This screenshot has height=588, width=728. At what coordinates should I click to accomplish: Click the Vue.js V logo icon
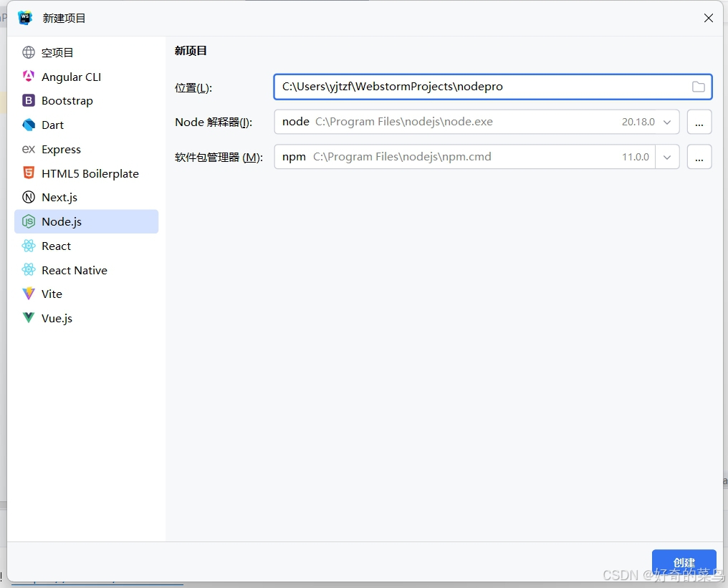[29, 317]
